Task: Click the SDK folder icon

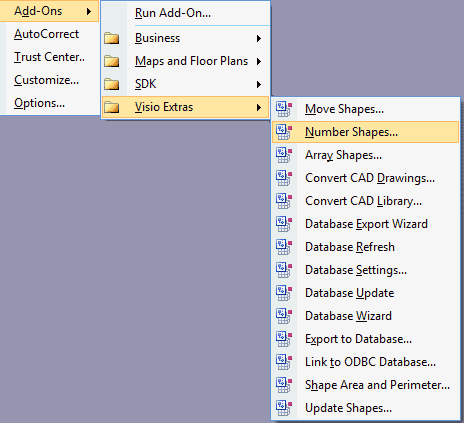Action: point(112,84)
